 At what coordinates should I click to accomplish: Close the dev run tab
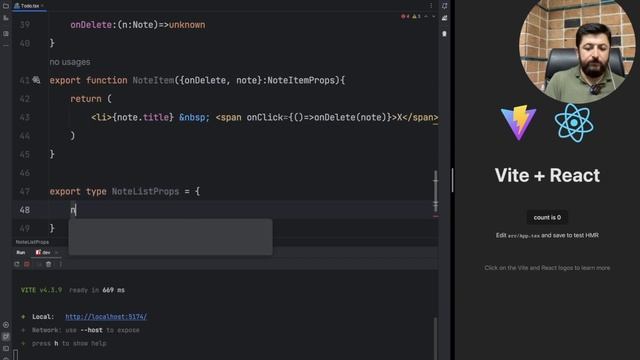(57, 253)
